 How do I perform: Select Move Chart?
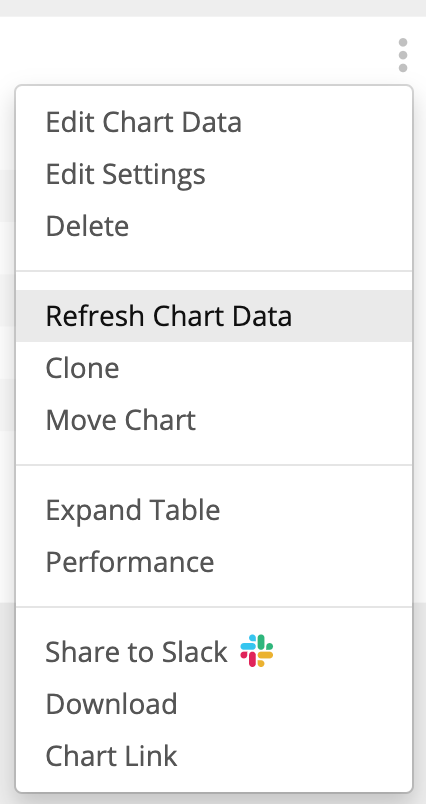(120, 420)
